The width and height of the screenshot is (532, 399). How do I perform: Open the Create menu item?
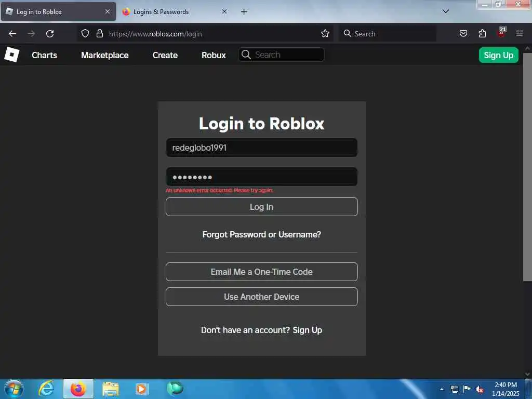[165, 55]
